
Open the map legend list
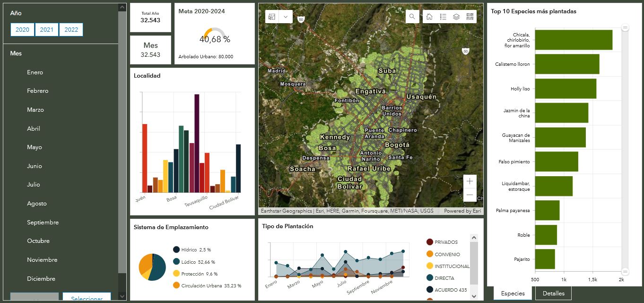click(443, 17)
